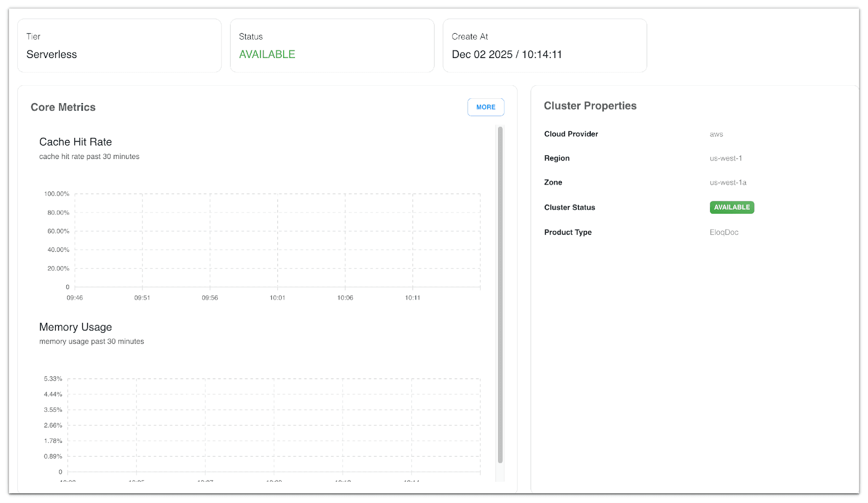Click the green AVAILABLE status badge
Image resolution: width=868 pixels, height=503 pixels.
click(x=731, y=207)
